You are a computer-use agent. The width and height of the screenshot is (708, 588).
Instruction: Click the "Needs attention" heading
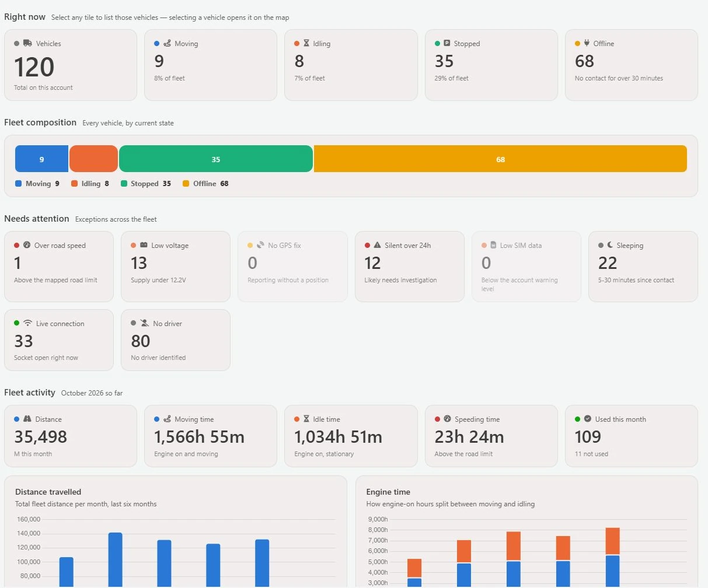pyautogui.click(x=37, y=219)
